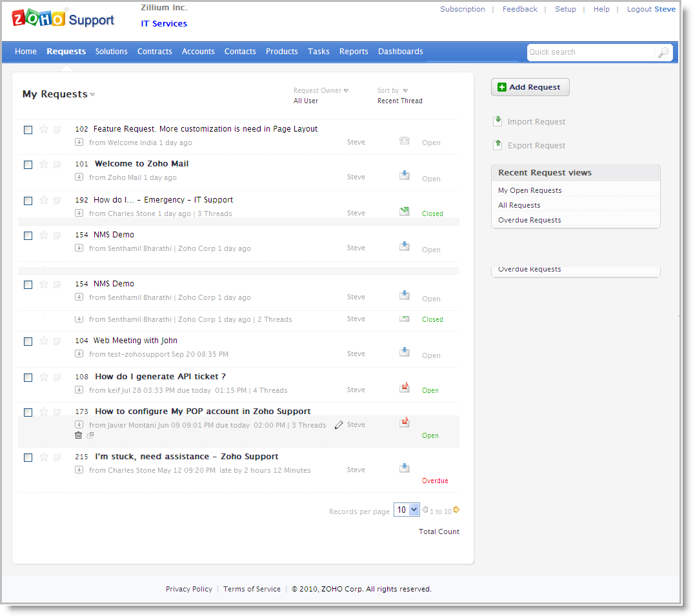
Task: Check the box for request 108
Action: pos(28,378)
